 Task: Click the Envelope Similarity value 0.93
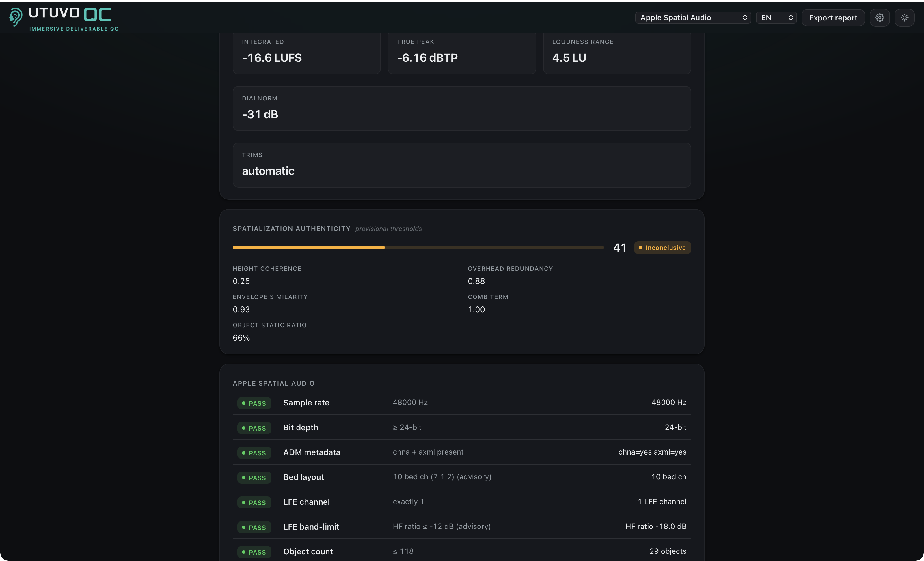click(x=241, y=310)
